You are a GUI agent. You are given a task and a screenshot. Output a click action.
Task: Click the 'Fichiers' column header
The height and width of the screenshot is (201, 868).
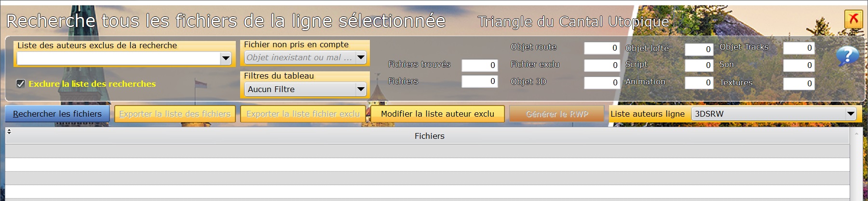tap(429, 136)
